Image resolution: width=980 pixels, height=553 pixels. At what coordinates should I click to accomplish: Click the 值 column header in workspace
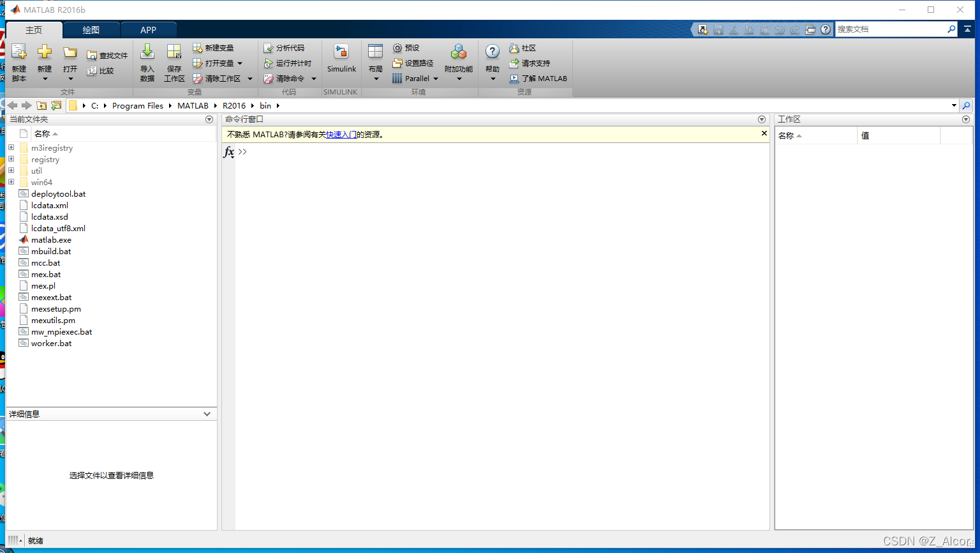point(898,135)
